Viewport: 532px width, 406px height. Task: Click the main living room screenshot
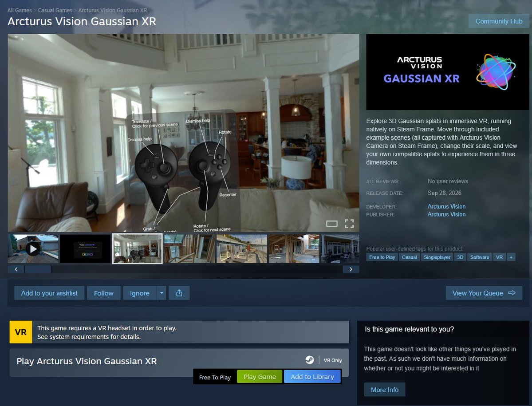point(184,133)
